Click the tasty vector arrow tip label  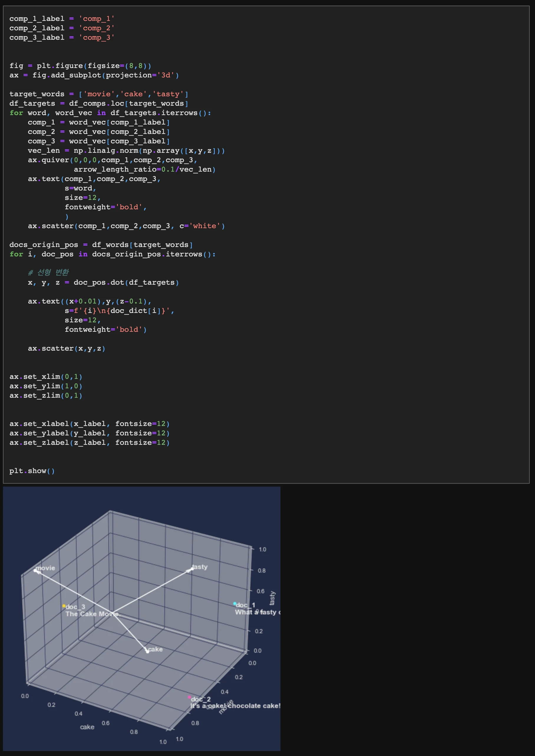coord(200,567)
